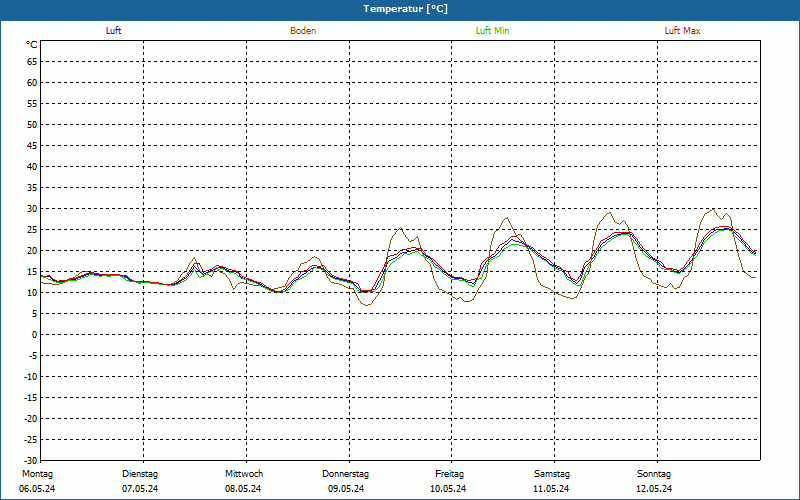Select the red Luft Max legend label
This screenshot has height=500, width=800.
click(x=682, y=31)
